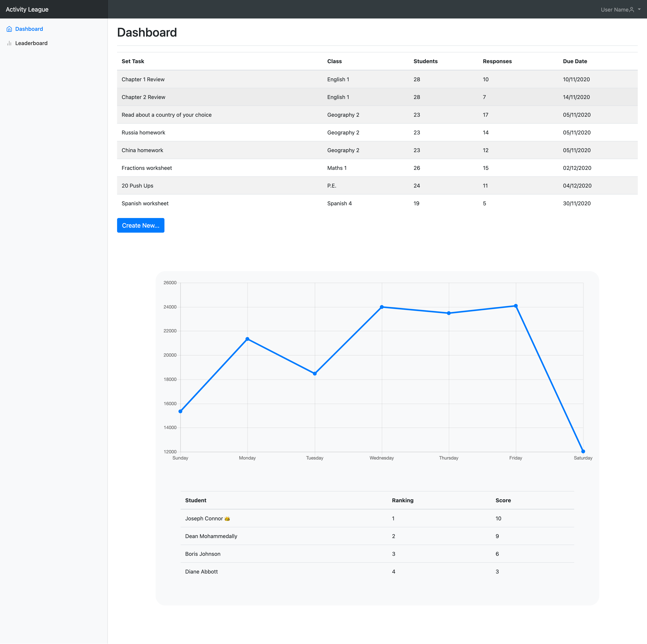Click the User Name text in header
This screenshot has height=644, width=647.
tap(614, 10)
